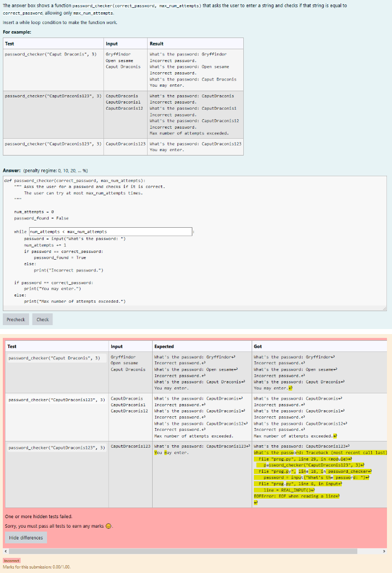Click the 'Incorrect' status label
This screenshot has height=573, width=392.
tap(12, 561)
